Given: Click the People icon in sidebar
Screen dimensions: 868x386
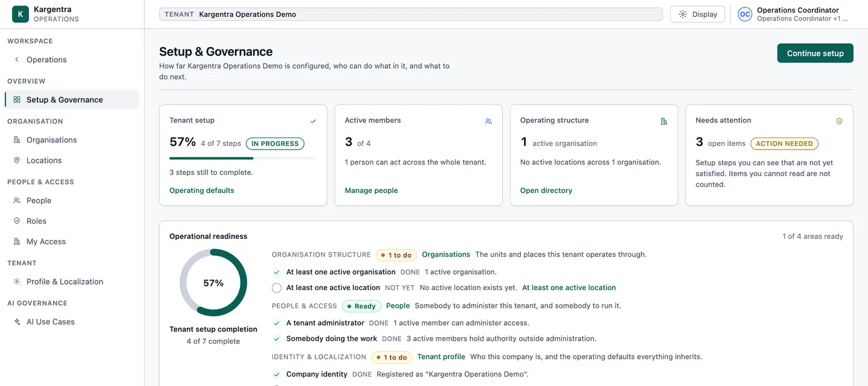Looking at the screenshot, I should [x=17, y=200].
